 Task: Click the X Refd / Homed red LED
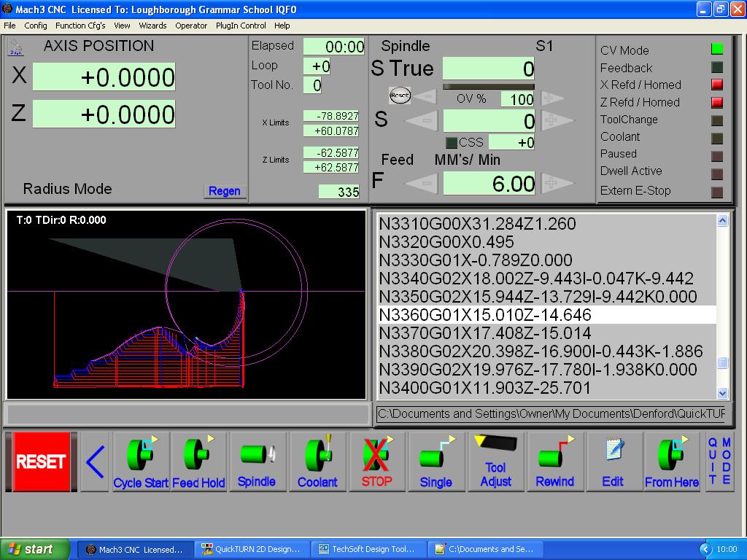tap(717, 85)
